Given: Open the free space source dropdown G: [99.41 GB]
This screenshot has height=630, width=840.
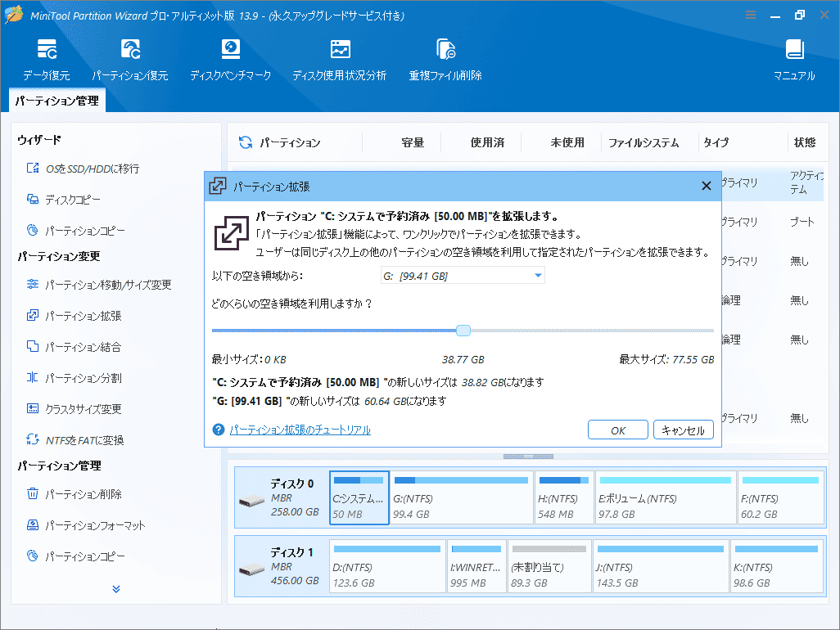Looking at the screenshot, I should [x=463, y=276].
